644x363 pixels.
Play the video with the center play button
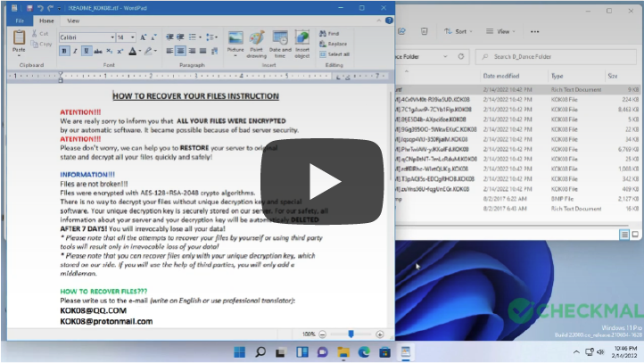(x=322, y=182)
